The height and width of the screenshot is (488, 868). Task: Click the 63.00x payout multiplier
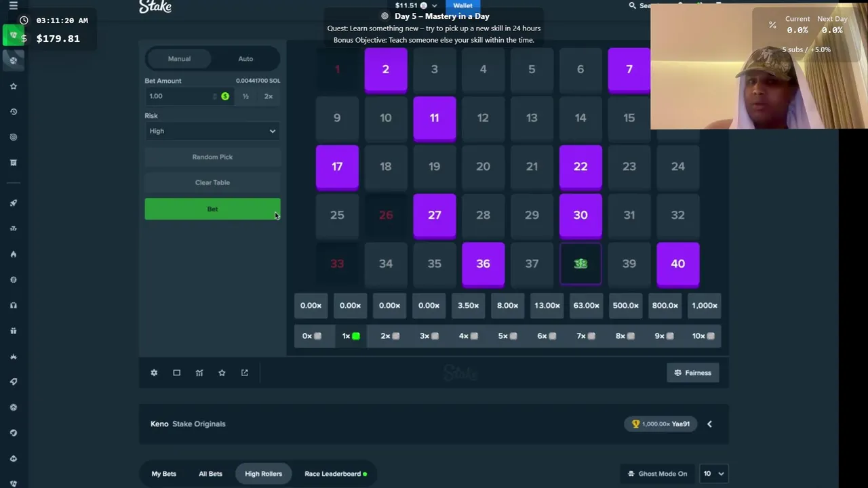tap(586, 306)
